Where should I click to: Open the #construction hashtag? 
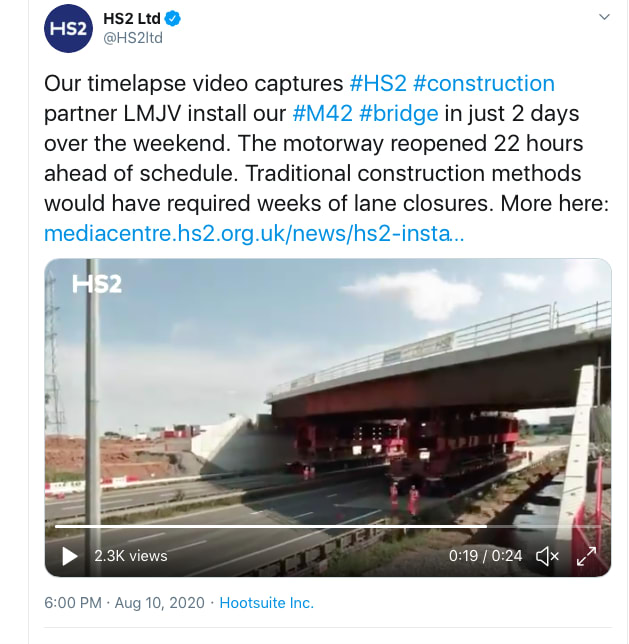coord(484,83)
